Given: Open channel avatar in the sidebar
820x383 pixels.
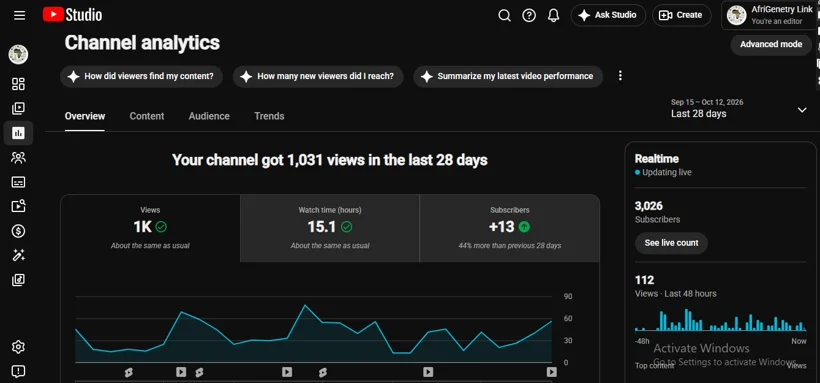Looking at the screenshot, I should pos(18,54).
